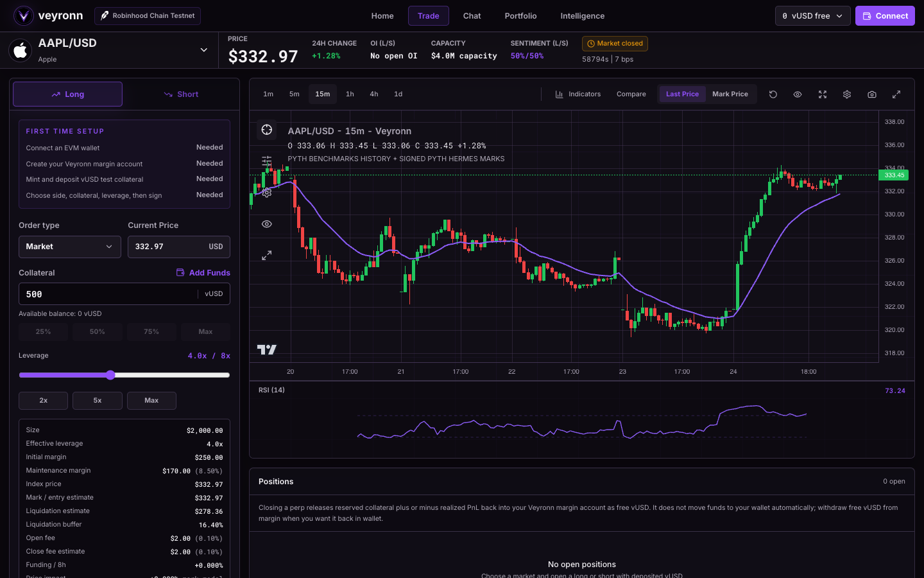Click the chart reset/refresh icon

point(773,94)
